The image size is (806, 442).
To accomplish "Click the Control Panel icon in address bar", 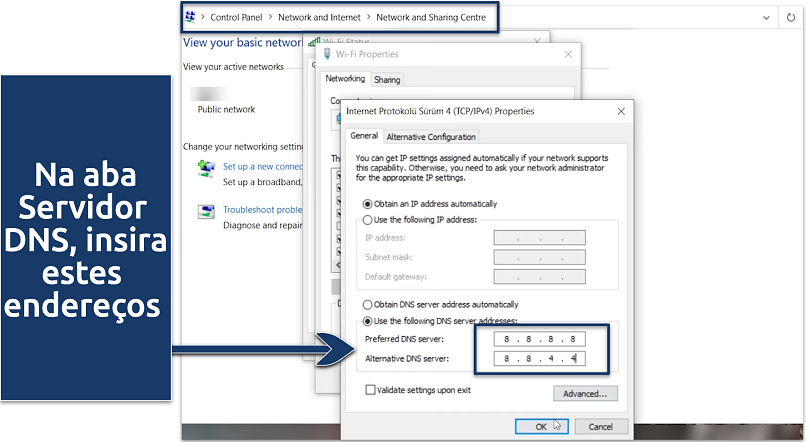I will [190, 17].
